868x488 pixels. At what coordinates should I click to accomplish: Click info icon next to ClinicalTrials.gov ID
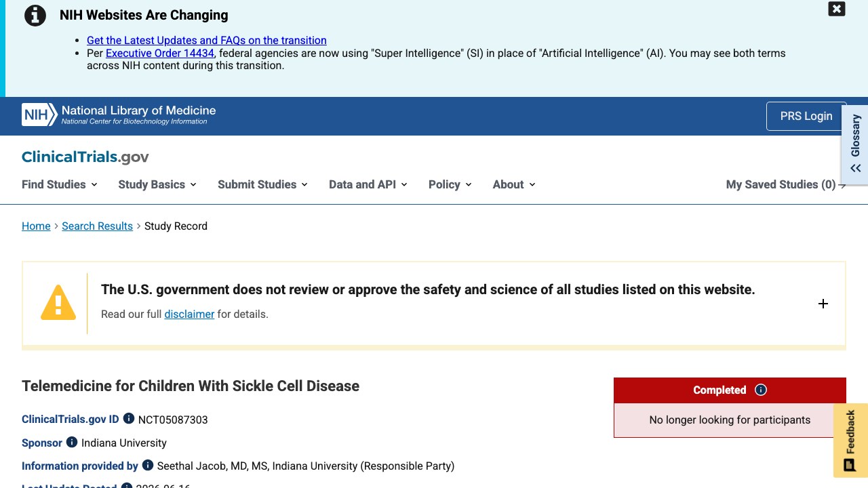[x=129, y=419]
